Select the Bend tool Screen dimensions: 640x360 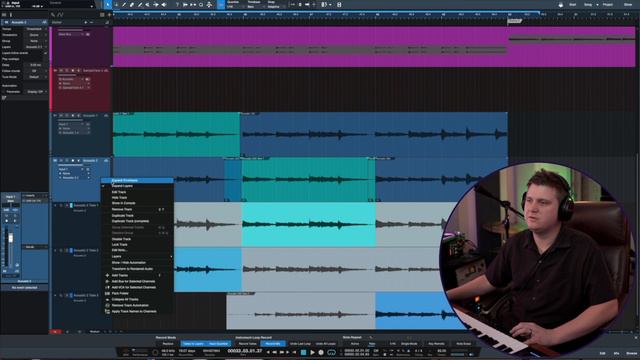pyautogui.click(x=156, y=4)
